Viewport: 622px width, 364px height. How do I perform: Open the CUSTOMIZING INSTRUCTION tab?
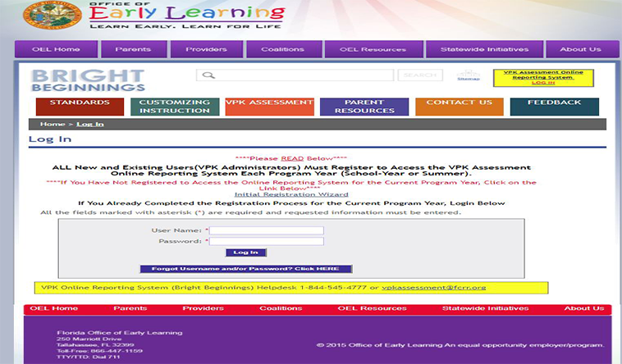click(174, 107)
